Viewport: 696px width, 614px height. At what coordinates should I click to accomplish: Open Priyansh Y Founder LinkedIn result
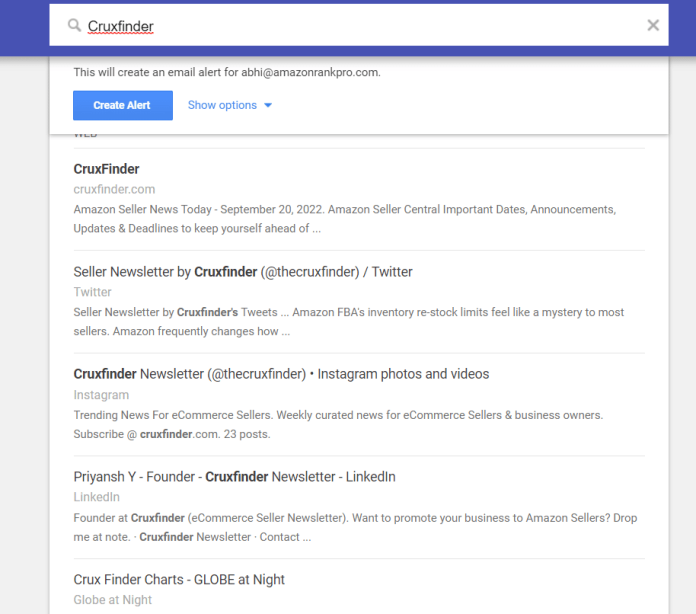[x=234, y=476]
